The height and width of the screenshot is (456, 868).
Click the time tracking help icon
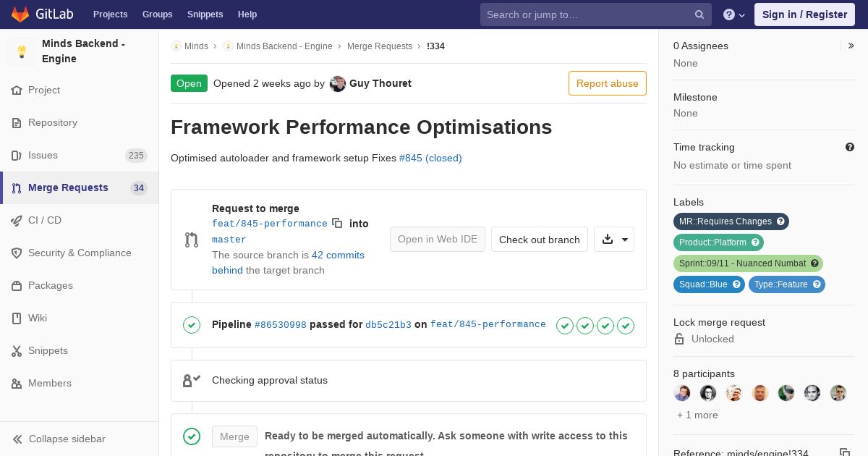850,147
